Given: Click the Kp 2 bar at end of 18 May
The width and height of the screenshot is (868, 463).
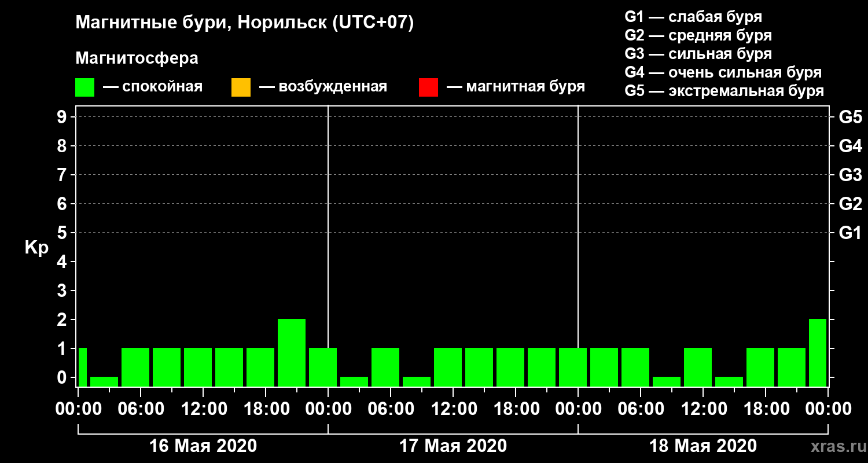Looking at the screenshot, I should (818, 352).
